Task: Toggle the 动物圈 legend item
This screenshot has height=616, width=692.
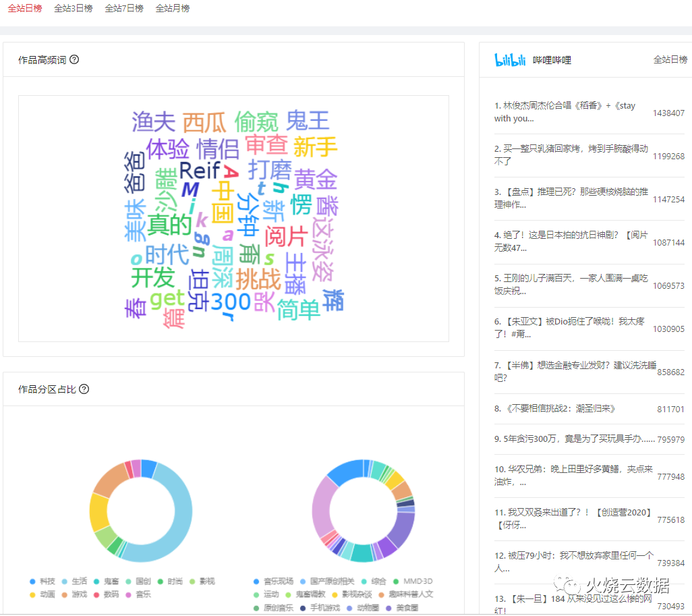Action: coord(363,608)
